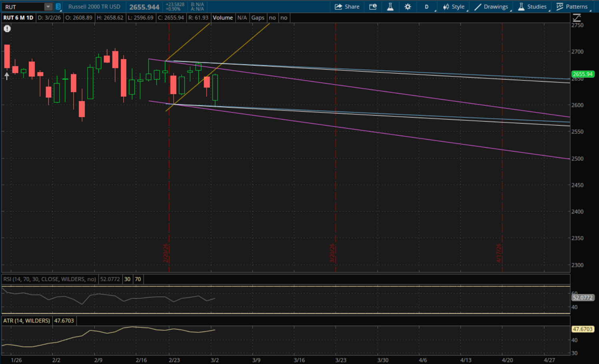Open the Patterns menu
The image size is (599, 364).
pos(572,7)
